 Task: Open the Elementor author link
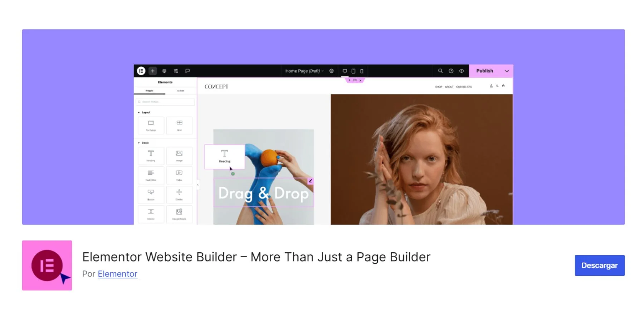click(x=117, y=274)
